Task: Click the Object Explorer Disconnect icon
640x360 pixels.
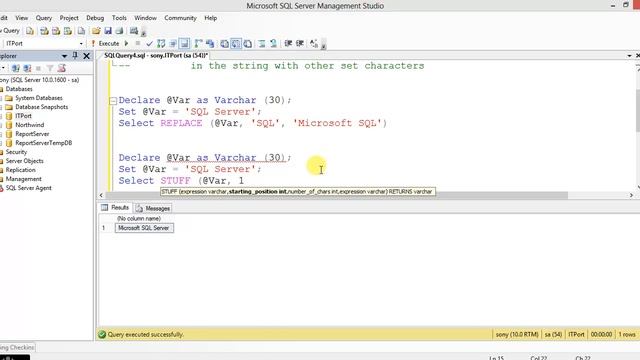Action: (x=27, y=68)
